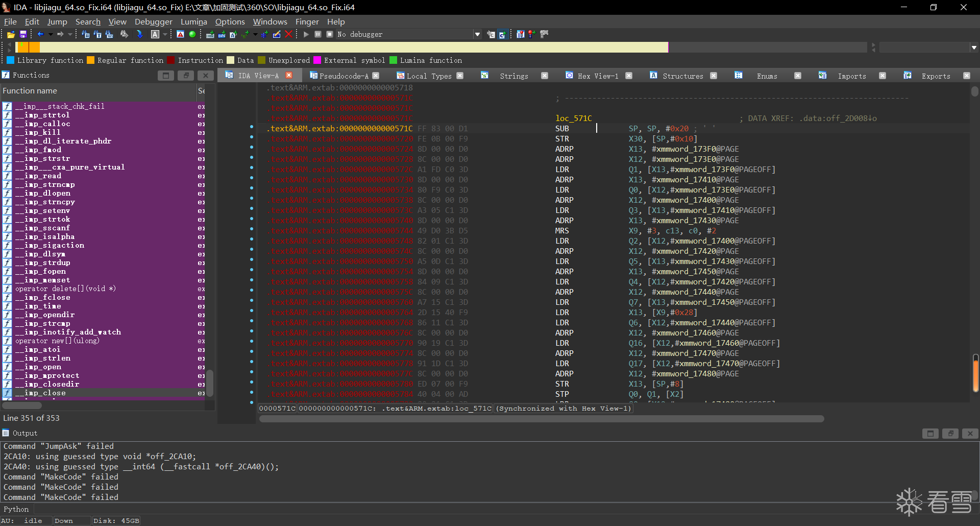
Task: Click the Save database floppy icon
Action: coord(23,34)
